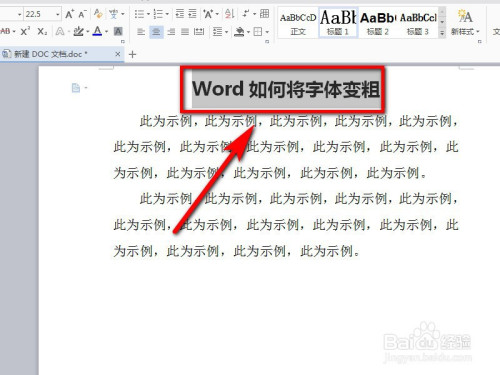Add a new document tab with plus
This screenshot has width=500, height=375.
click(132, 54)
